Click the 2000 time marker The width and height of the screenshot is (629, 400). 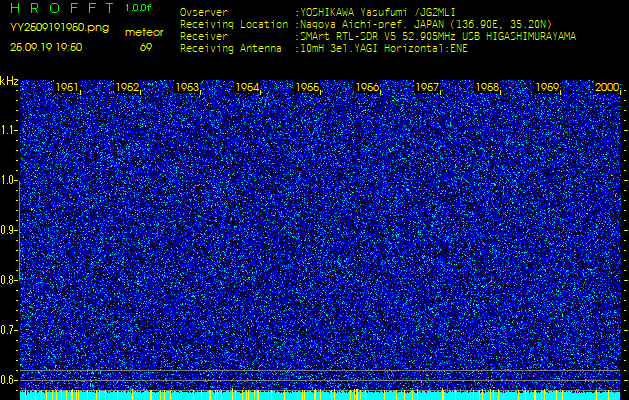tap(607, 87)
